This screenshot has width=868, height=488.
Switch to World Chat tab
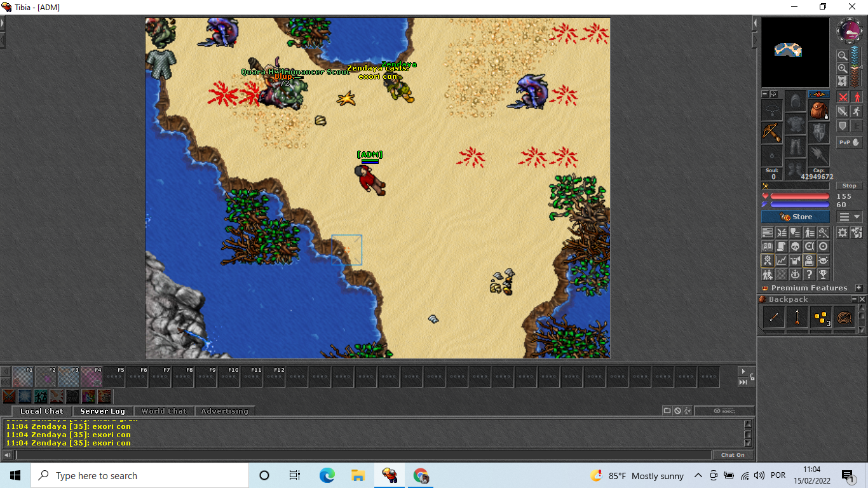164,411
